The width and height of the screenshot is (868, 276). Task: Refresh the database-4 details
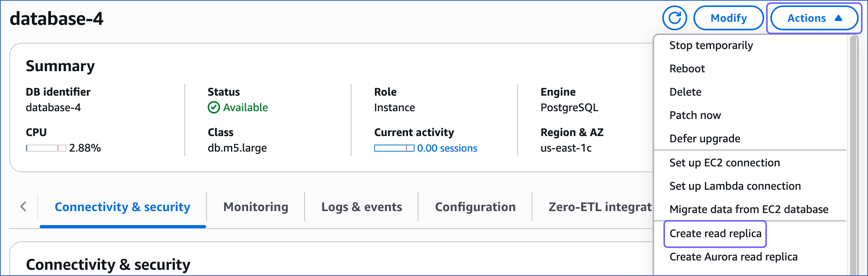coord(675,17)
